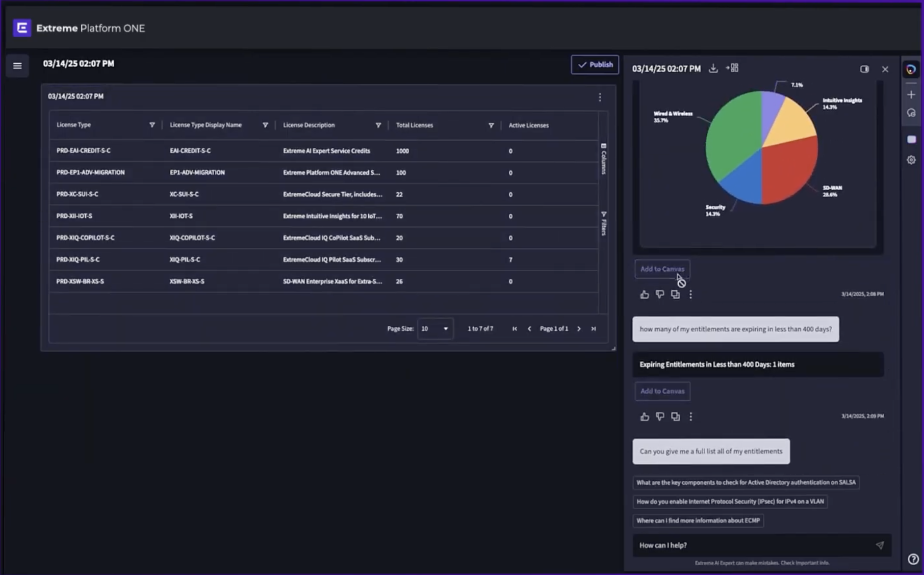Click the PRD-XC-SUI-S-C license type cell
This screenshot has height=575, width=924.
(78, 194)
